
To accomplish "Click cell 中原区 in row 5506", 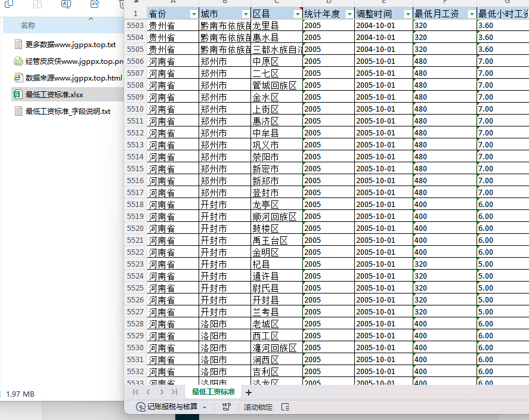I will [277, 61].
